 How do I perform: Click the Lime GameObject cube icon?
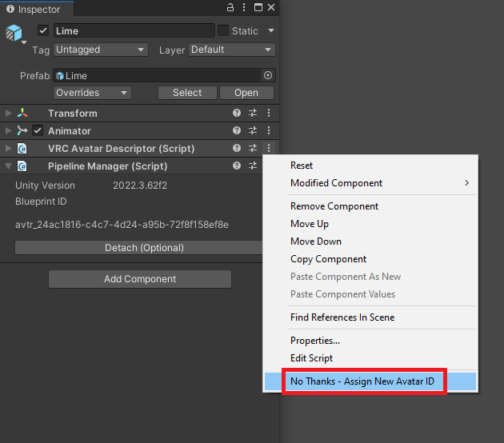point(14,33)
